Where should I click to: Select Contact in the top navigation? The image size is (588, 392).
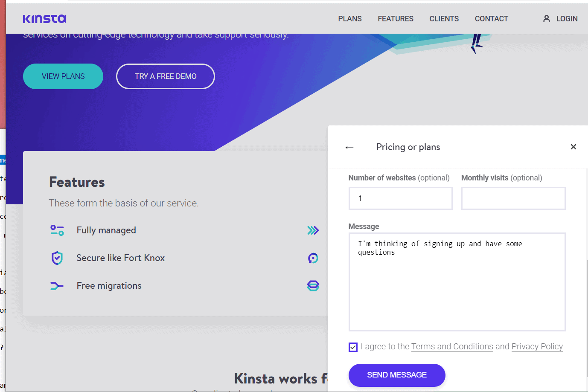click(491, 19)
